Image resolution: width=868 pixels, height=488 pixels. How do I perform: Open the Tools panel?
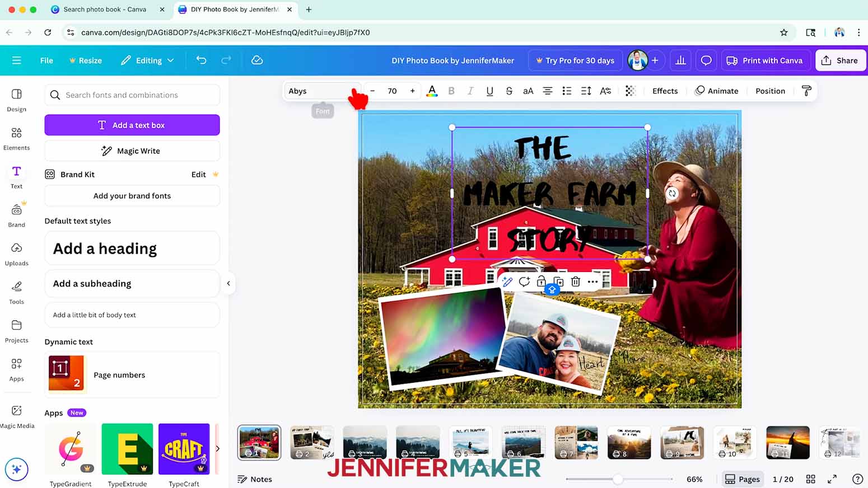coord(17,293)
